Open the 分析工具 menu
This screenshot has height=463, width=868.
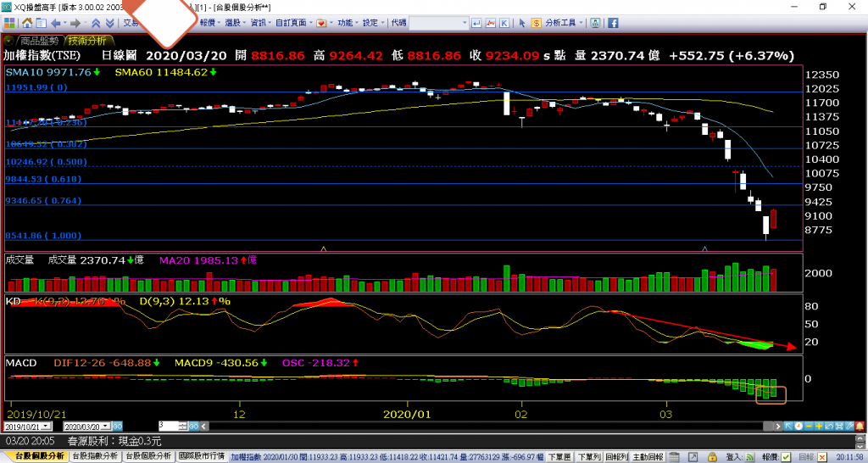562,23
